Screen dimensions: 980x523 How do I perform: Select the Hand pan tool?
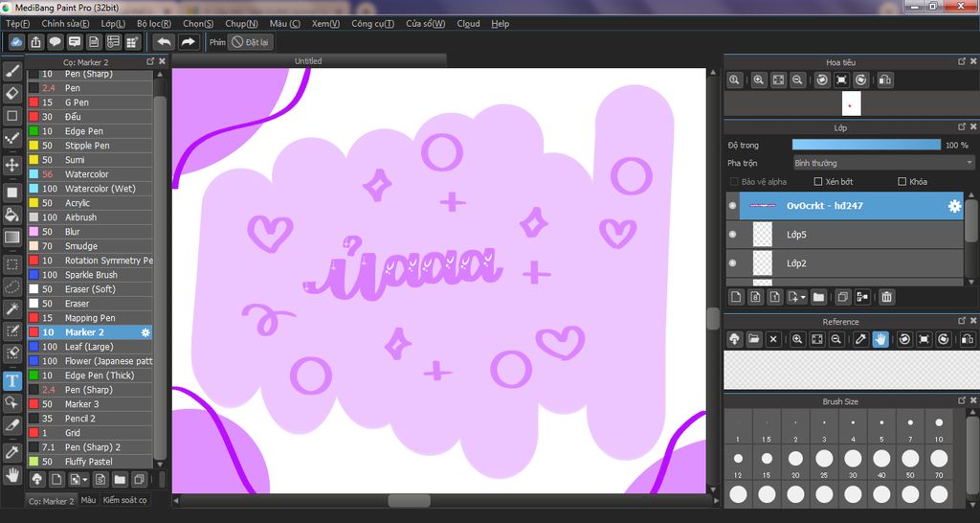pos(11,474)
